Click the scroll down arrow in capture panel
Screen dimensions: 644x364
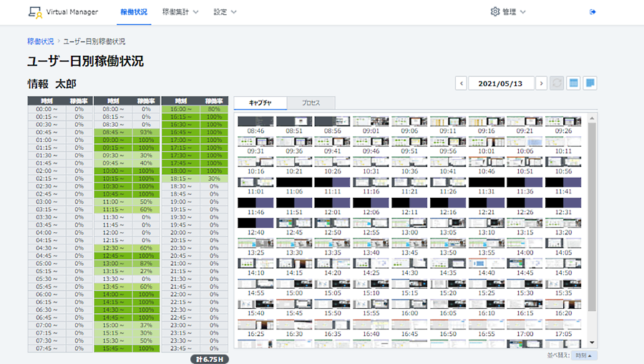[591, 343]
